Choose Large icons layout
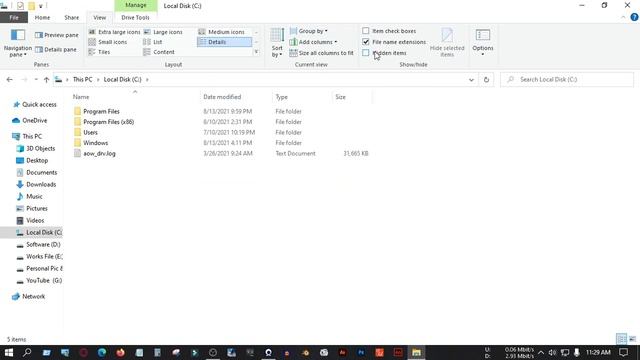The width and height of the screenshot is (640, 360). [x=163, y=32]
